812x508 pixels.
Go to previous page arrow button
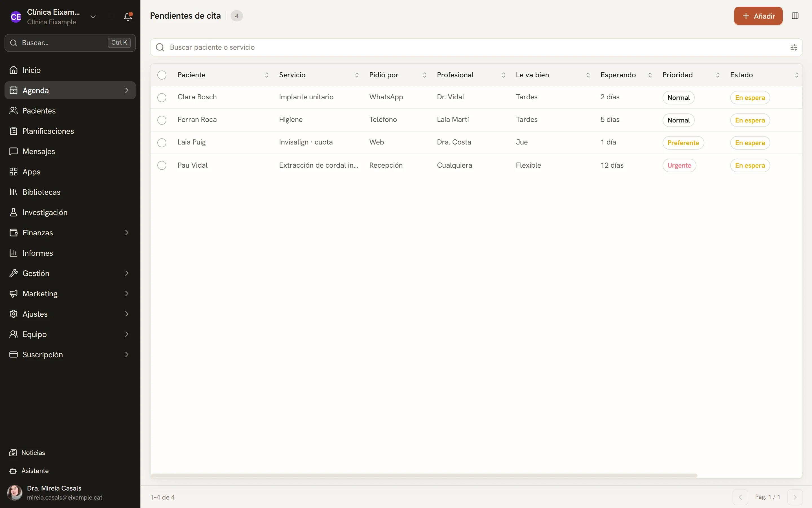(740, 497)
